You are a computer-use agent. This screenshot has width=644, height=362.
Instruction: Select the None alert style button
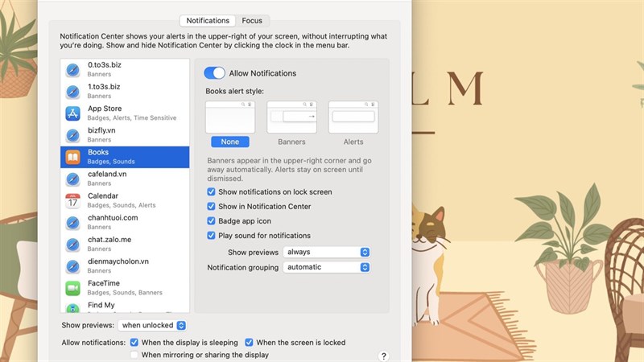pyautogui.click(x=230, y=142)
